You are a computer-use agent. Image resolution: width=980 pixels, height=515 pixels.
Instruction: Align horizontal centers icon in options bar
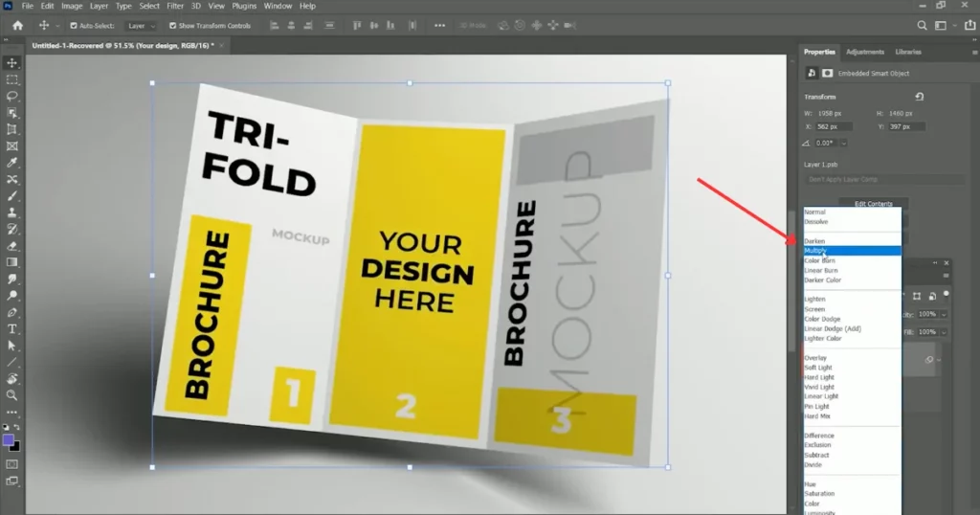pyautogui.click(x=291, y=26)
